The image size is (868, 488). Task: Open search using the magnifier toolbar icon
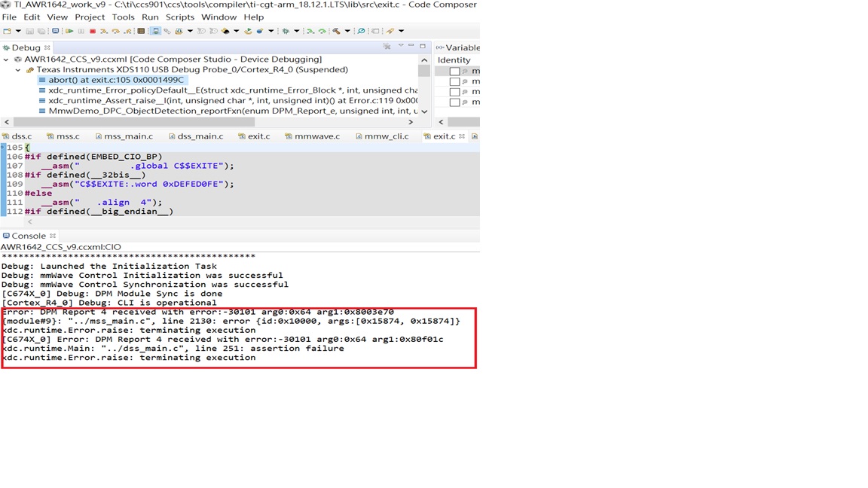[x=361, y=31]
